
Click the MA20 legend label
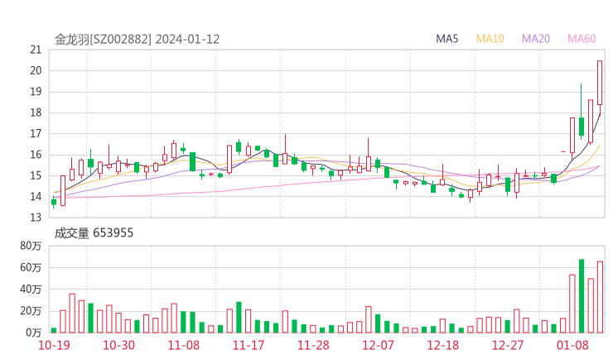[536, 39]
